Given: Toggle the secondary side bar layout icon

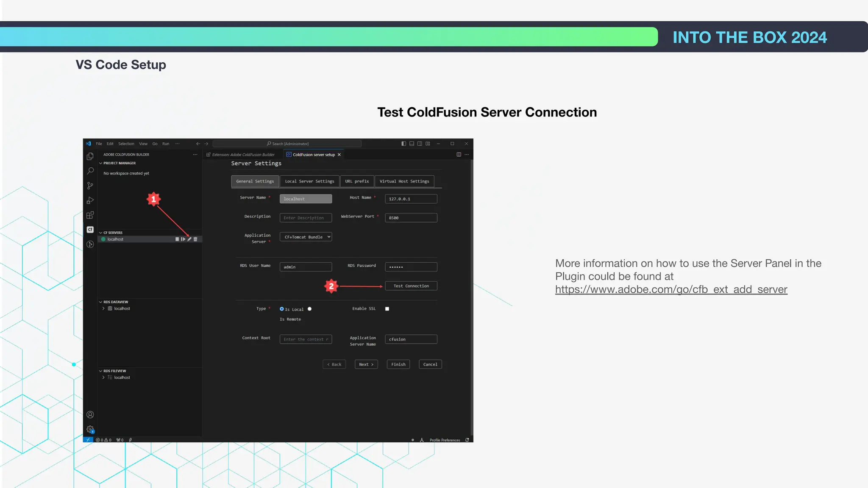Looking at the screenshot, I should pyautogui.click(x=420, y=144).
